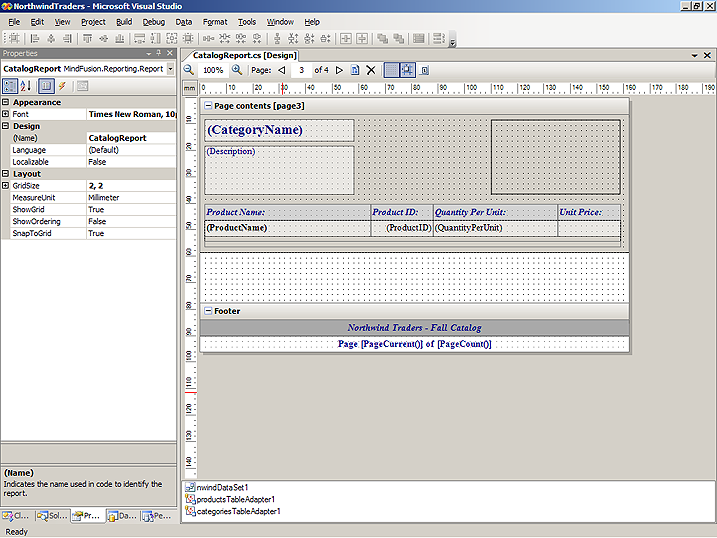The height and width of the screenshot is (538, 717).
Task: Toggle the show grid button
Action: coord(391,70)
